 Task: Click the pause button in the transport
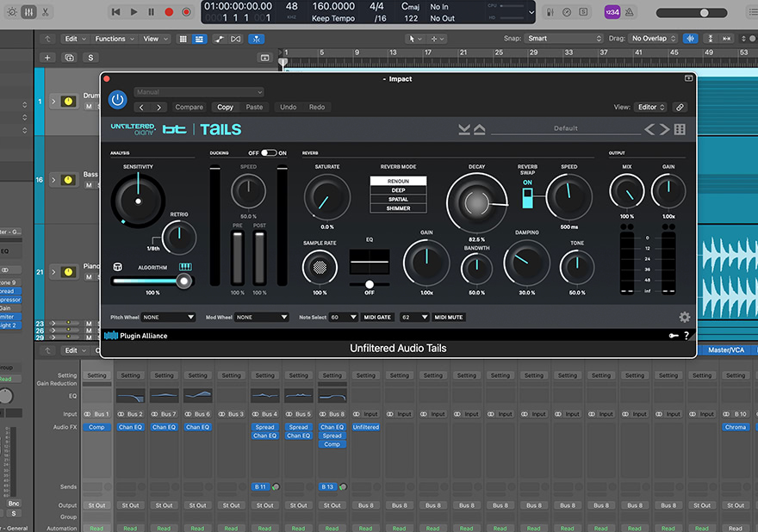152,12
